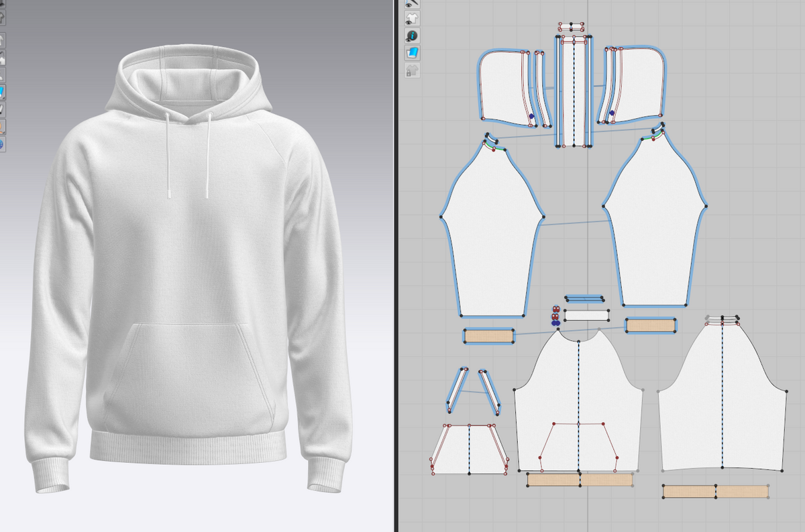Click the locked t-shirt icon in 2D toolbar
This screenshot has width=805, height=532.
412,69
